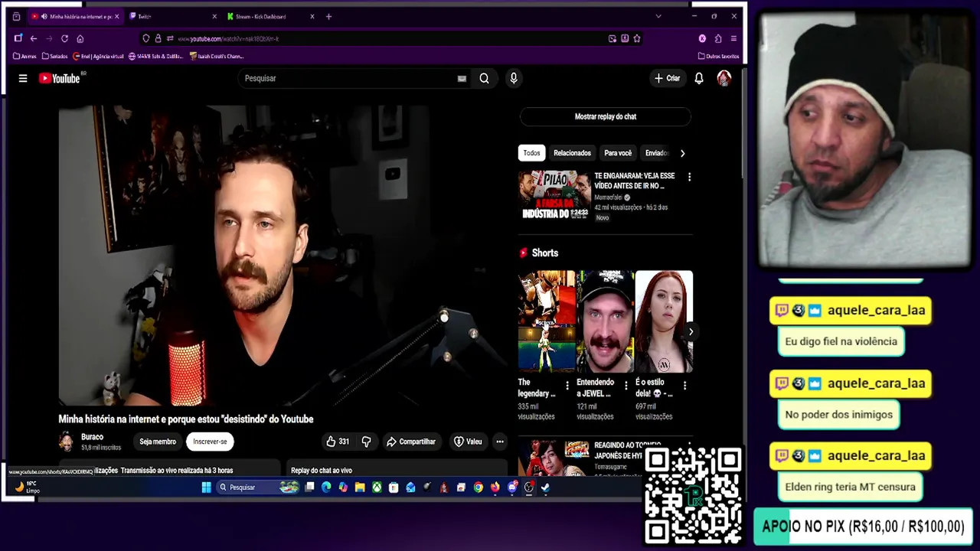Open options menu for TE ENGANARAM video
The height and width of the screenshot is (551, 980).
click(x=689, y=177)
